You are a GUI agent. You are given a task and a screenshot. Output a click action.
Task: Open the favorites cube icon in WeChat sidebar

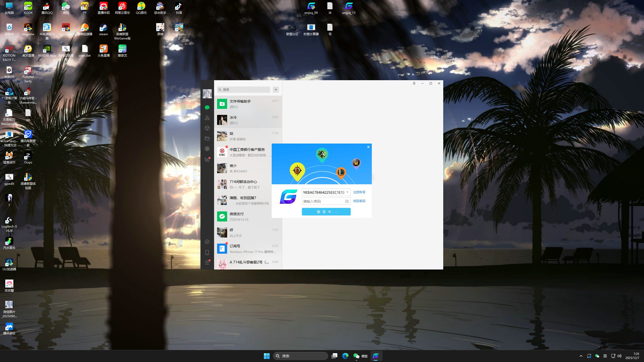click(207, 128)
